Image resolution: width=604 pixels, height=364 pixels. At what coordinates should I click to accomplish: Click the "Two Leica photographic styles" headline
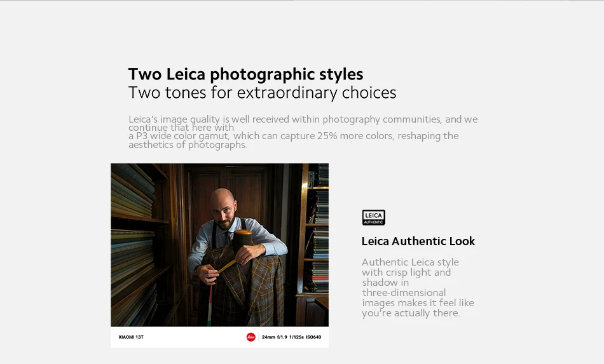tap(246, 74)
